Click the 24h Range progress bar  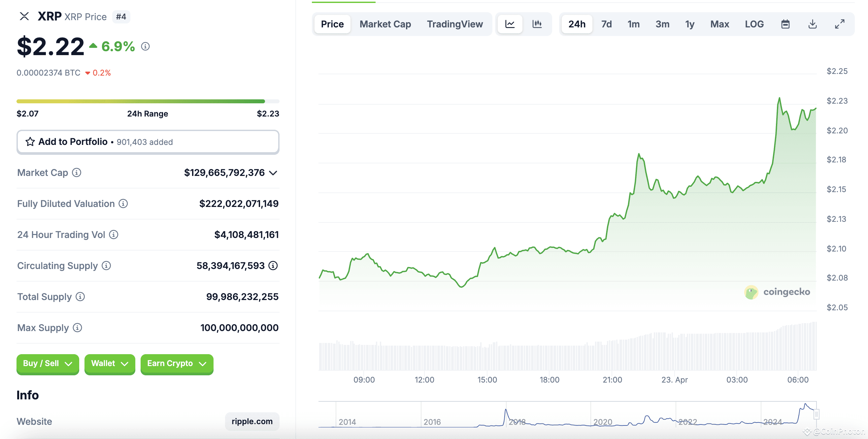point(148,101)
